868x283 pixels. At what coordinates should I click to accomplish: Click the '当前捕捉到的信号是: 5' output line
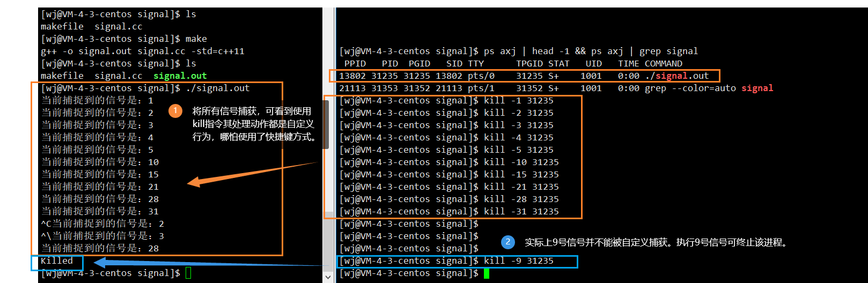pyautogui.click(x=98, y=150)
